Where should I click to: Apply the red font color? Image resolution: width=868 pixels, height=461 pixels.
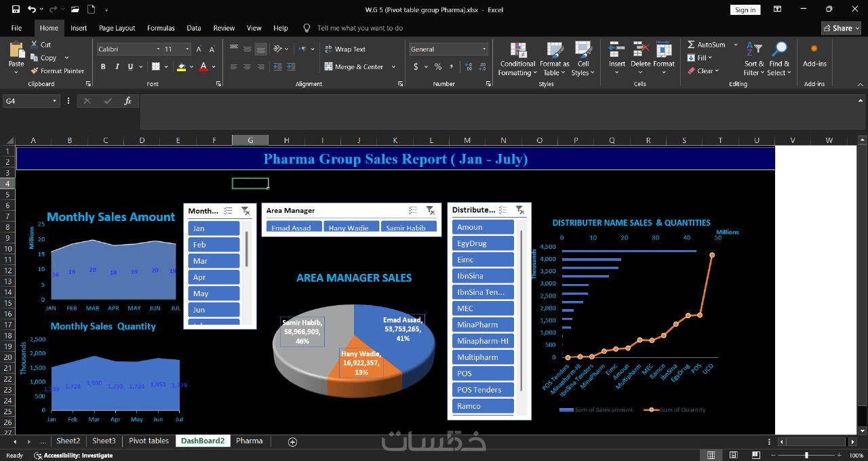pyautogui.click(x=203, y=66)
